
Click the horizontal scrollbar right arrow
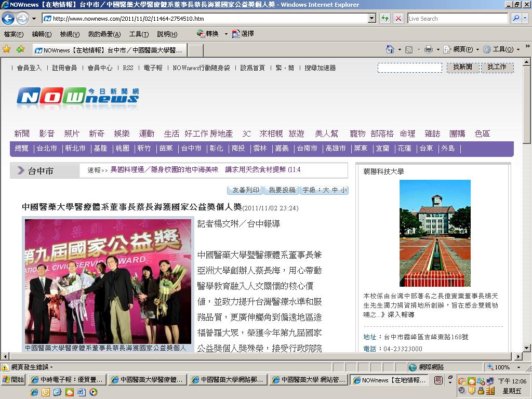(x=518, y=356)
